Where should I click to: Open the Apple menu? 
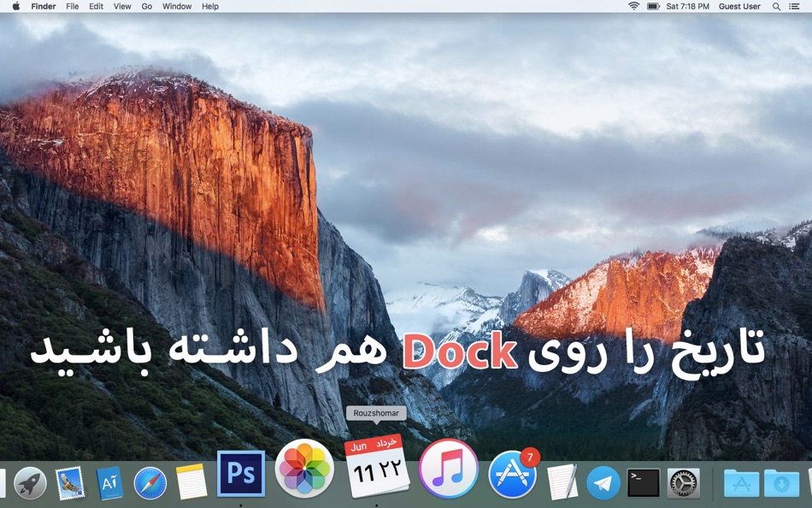[x=15, y=6]
